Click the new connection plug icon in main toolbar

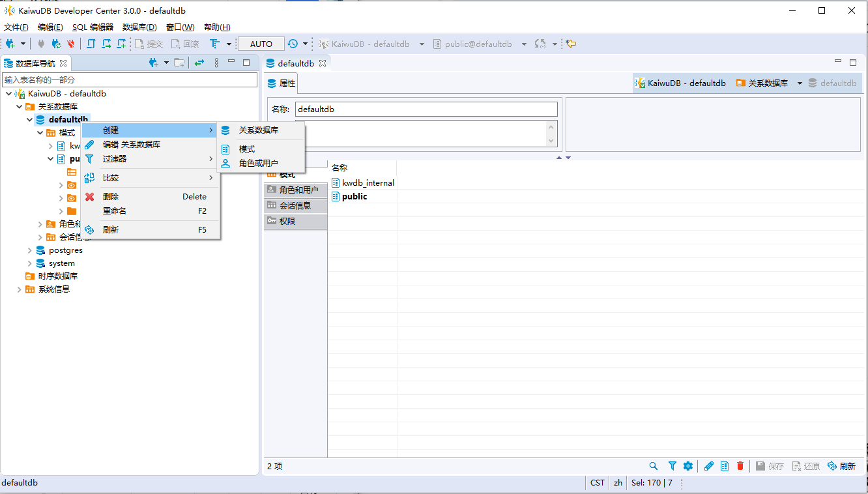click(x=10, y=44)
